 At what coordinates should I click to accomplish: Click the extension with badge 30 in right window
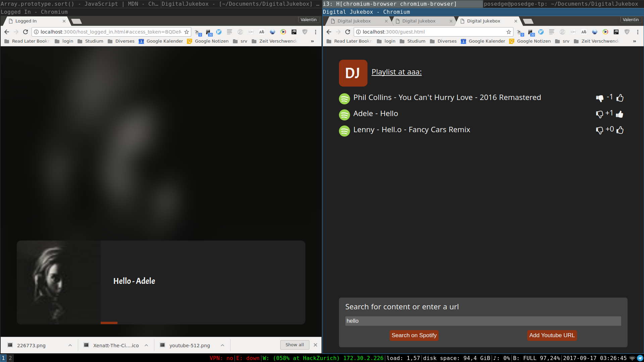coord(531,33)
